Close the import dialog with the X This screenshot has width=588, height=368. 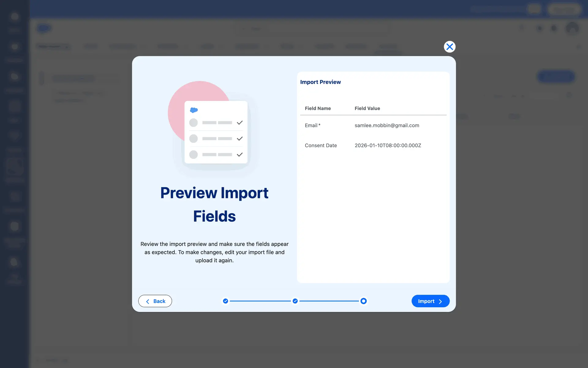[450, 47]
